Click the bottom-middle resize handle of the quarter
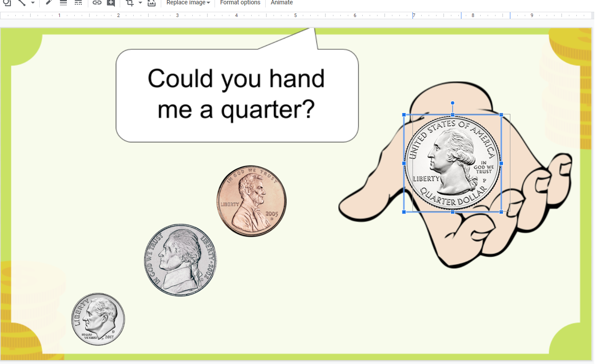This screenshot has width=596, height=364. [x=453, y=212]
